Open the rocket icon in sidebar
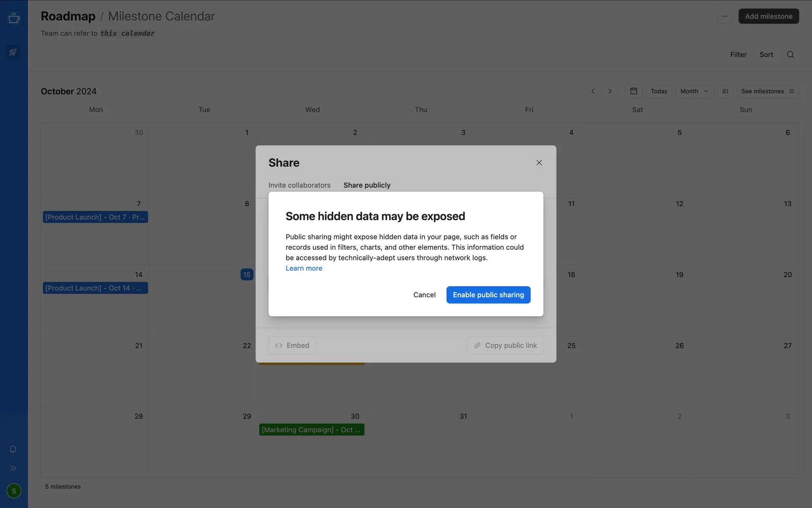812x508 pixels. (x=13, y=52)
